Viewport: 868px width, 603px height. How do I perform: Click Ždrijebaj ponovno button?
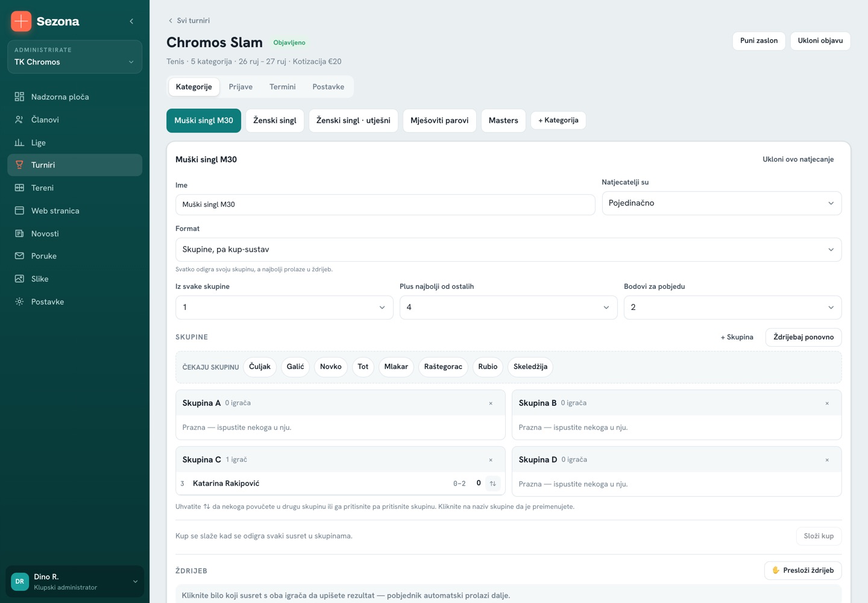pyautogui.click(x=804, y=338)
